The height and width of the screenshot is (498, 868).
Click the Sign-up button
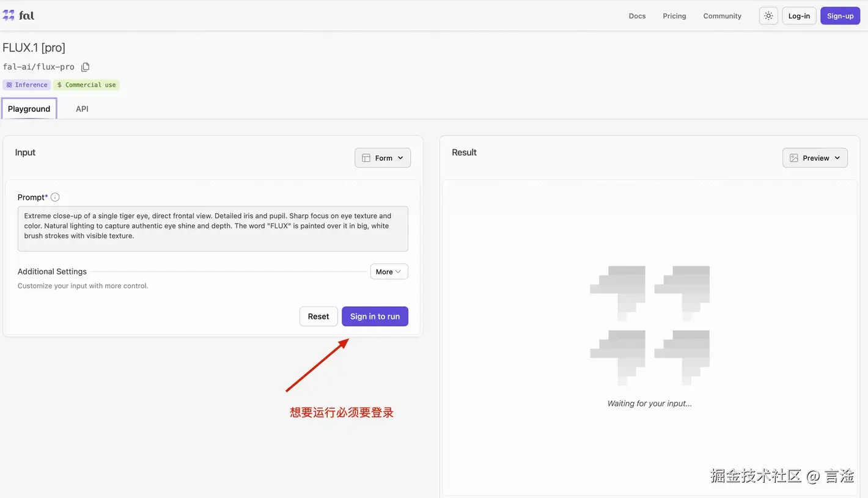coord(840,16)
